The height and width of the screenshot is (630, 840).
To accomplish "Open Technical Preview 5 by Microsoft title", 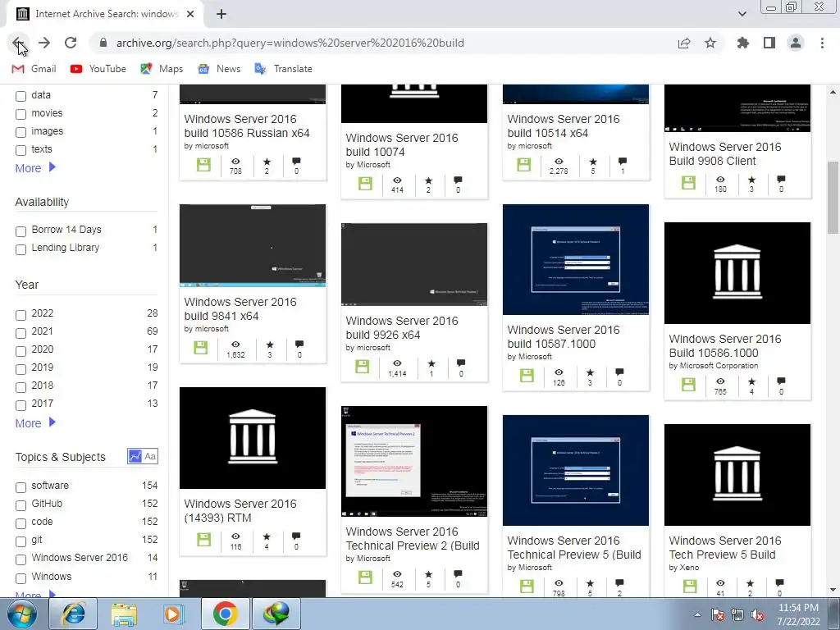I will (573, 547).
